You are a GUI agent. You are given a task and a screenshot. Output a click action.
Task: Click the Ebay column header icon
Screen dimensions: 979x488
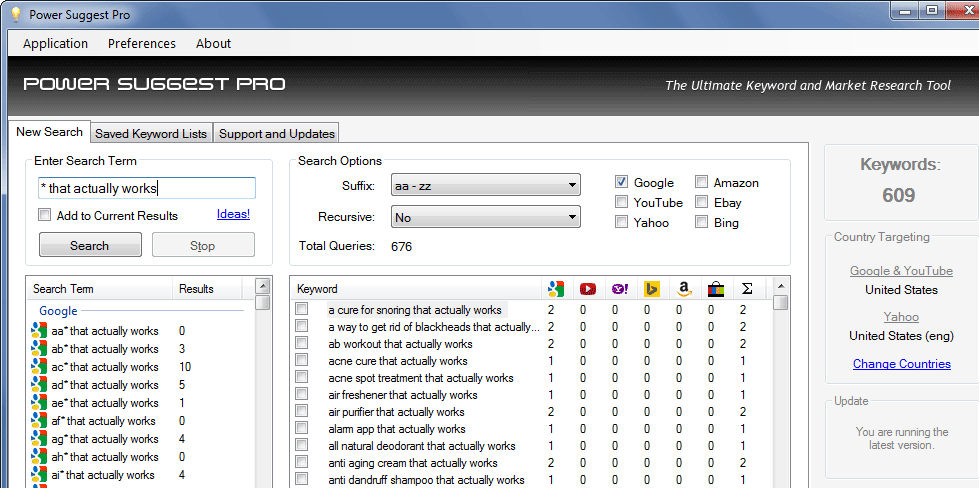pos(715,289)
